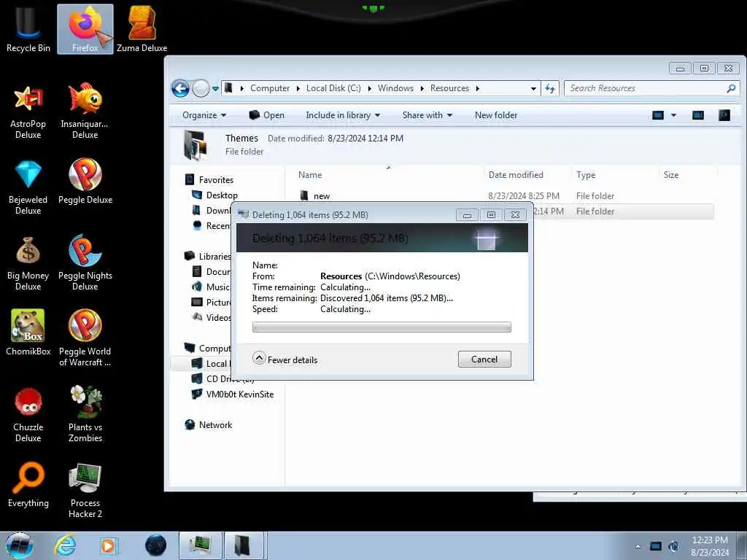Image resolution: width=747 pixels, height=560 pixels.
Task: Expand arrow after Windows in breadcrumb
Action: coord(422,88)
